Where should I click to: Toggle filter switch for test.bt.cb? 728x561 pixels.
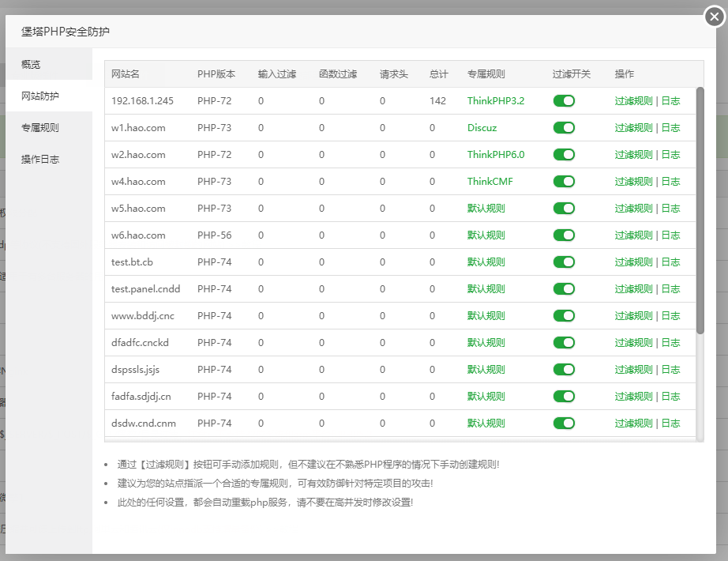tap(564, 262)
